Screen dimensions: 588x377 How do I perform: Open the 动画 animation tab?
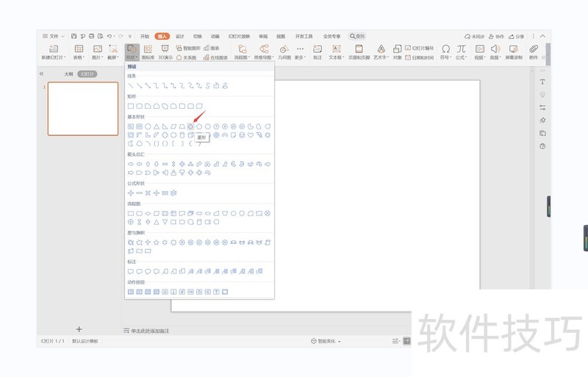tap(215, 36)
